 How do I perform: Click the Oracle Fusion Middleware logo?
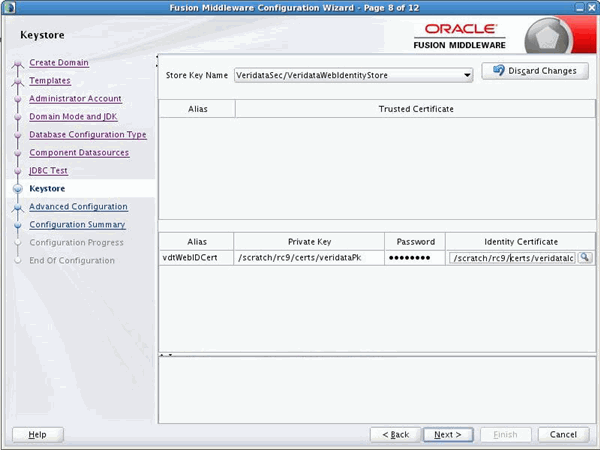click(460, 36)
